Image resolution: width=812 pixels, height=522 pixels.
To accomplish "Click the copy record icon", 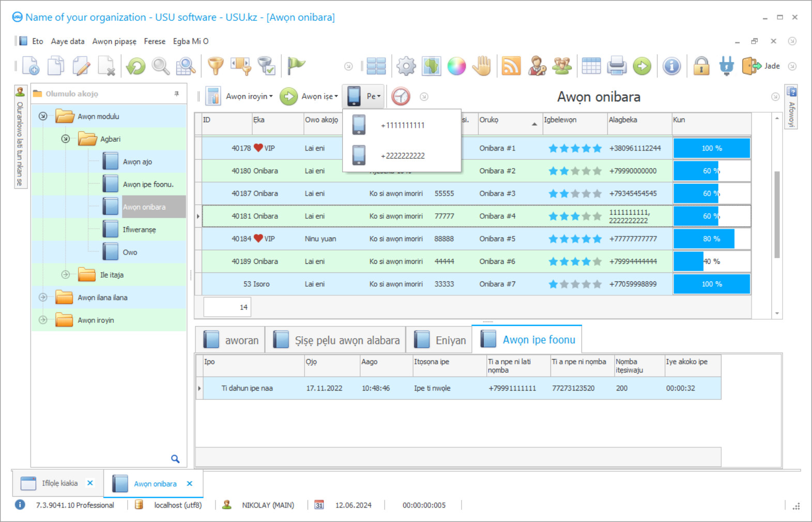I will (56, 66).
